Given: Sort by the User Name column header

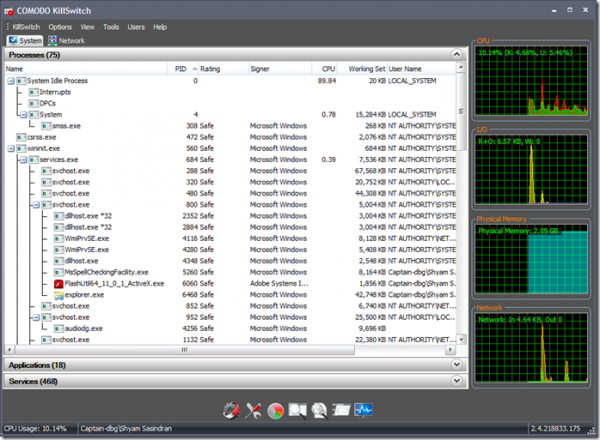Looking at the screenshot, I should click(422, 69).
